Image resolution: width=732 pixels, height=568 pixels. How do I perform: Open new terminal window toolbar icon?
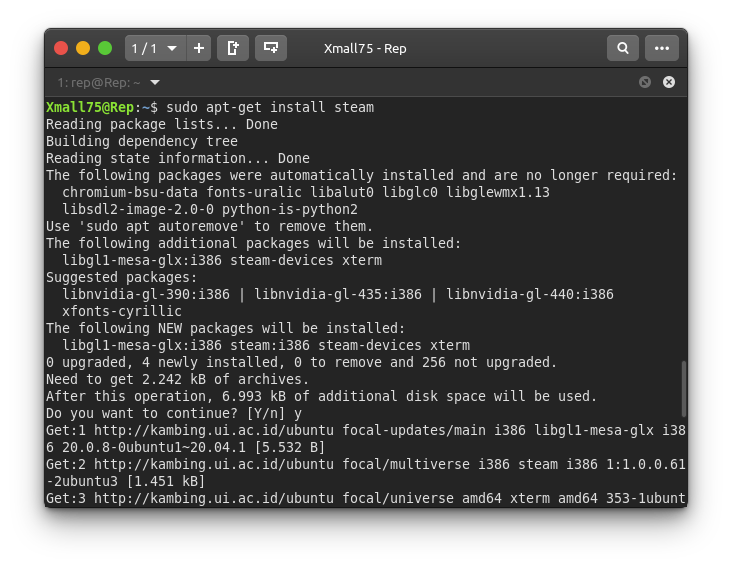tap(271, 48)
